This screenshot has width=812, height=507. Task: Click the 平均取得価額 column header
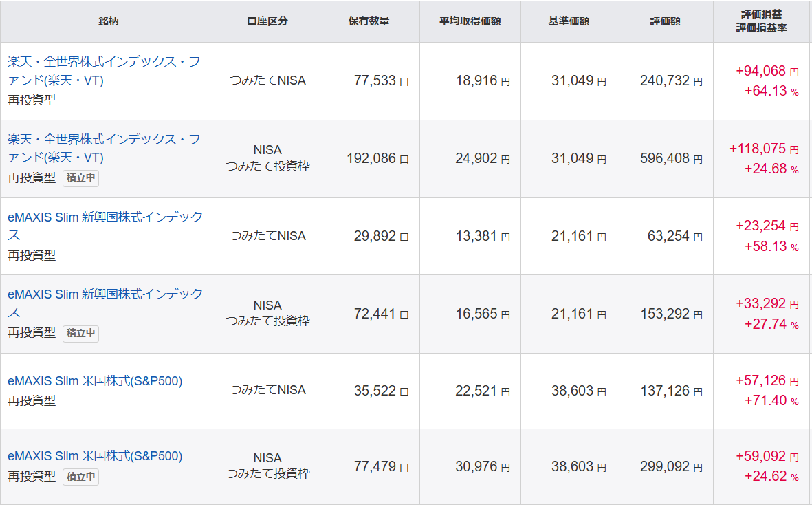tap(470, 21)
